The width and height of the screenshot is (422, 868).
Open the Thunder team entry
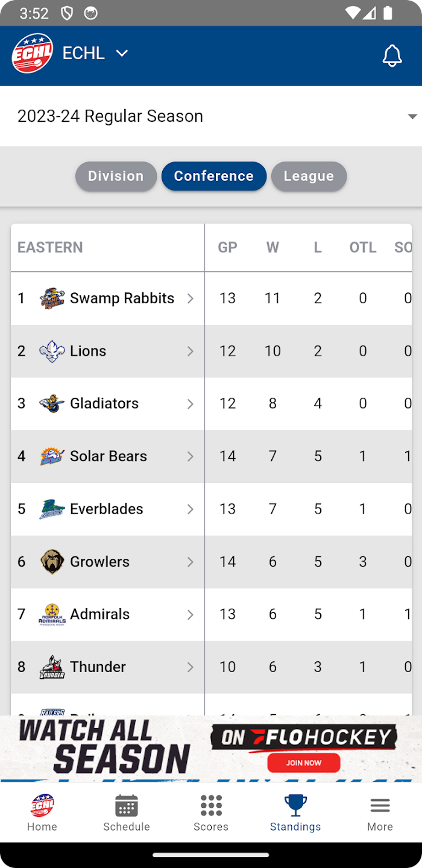point(108,667)
